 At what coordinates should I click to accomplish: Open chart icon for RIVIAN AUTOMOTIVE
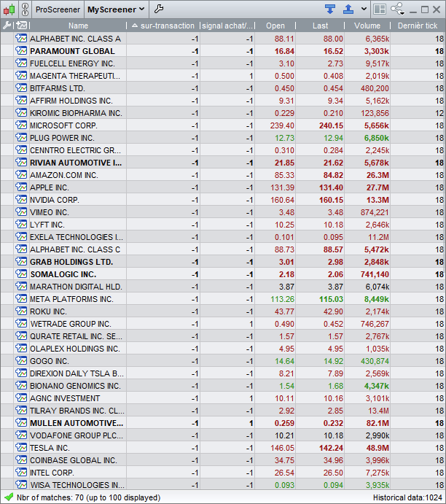[x=21, y=163]
